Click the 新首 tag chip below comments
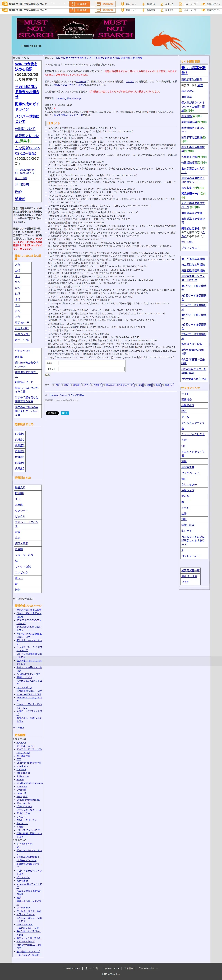Image resolution: width=222 pixels, height=980 pixels. click(x=157, y=385)
